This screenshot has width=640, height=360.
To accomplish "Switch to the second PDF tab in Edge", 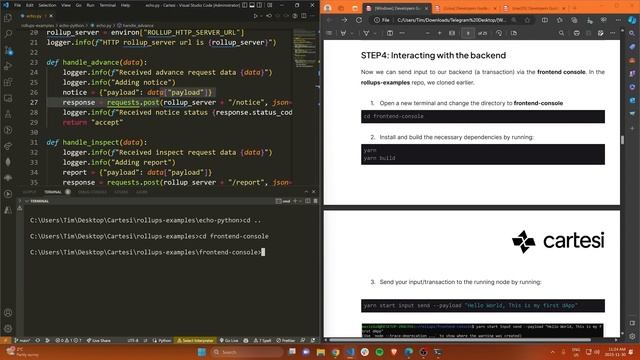I will [466, 8].
